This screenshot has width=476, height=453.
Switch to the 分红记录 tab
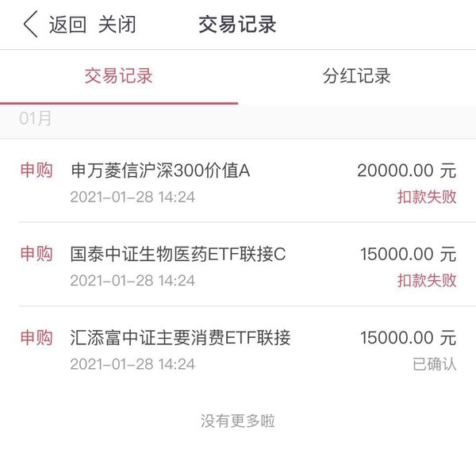point(357,76)
